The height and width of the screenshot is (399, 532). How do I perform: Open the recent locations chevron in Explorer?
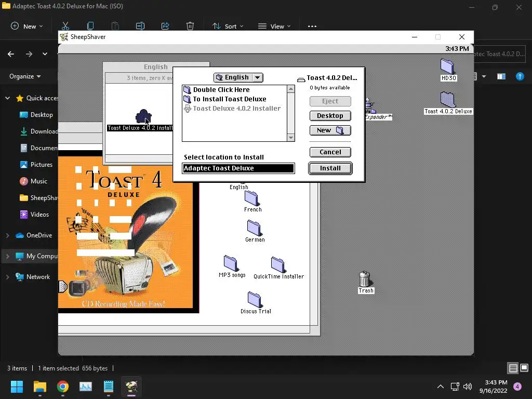tap(45, 54)
